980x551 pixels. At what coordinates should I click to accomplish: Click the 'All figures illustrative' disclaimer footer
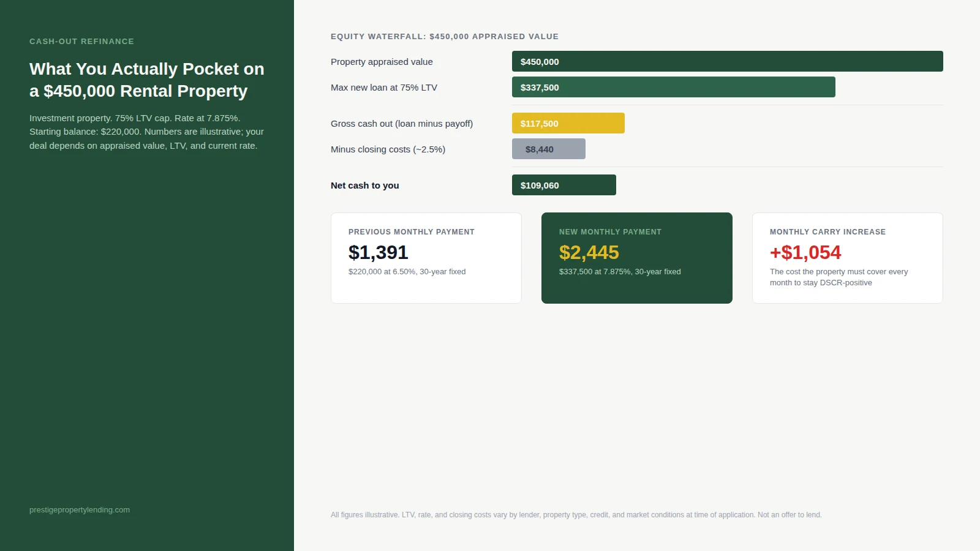576,515
